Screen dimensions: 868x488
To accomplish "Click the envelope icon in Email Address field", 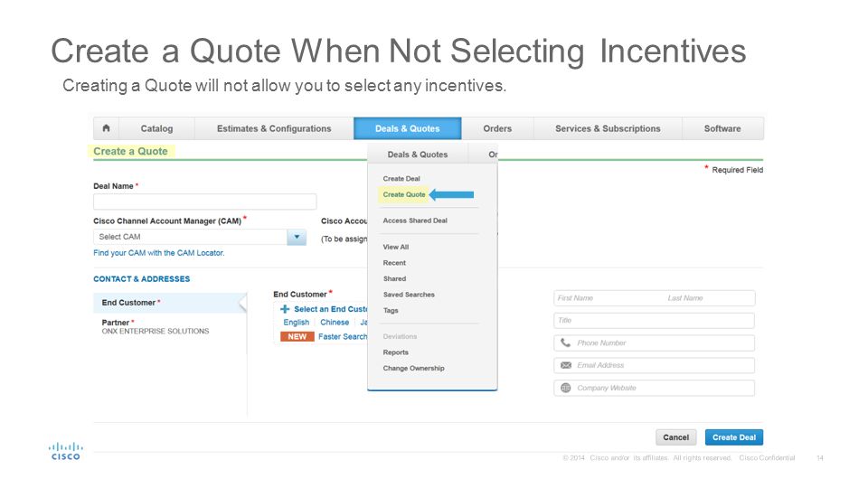I will (x=566, y=365).
